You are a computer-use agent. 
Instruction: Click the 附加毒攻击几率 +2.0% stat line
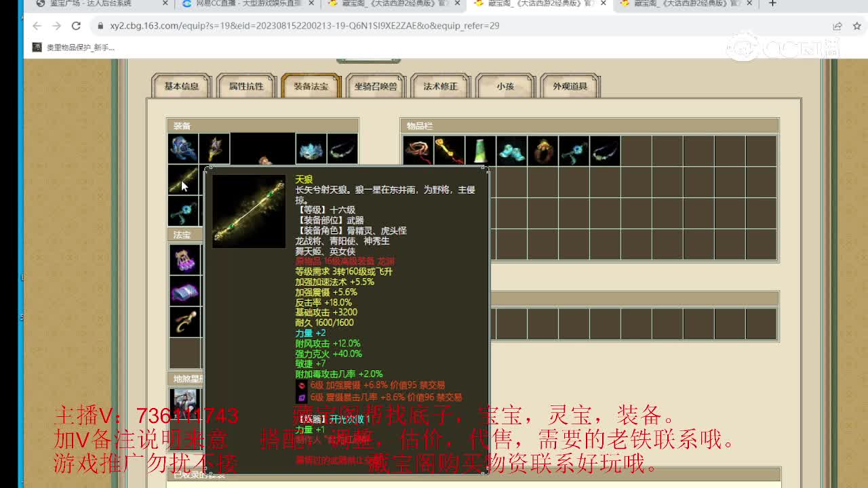339,374
